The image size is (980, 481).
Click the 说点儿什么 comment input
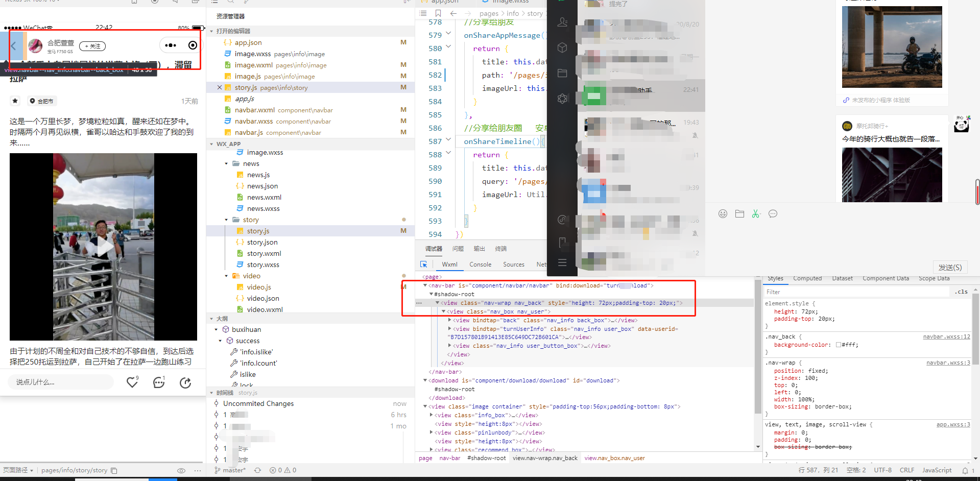tap(61, 382)
